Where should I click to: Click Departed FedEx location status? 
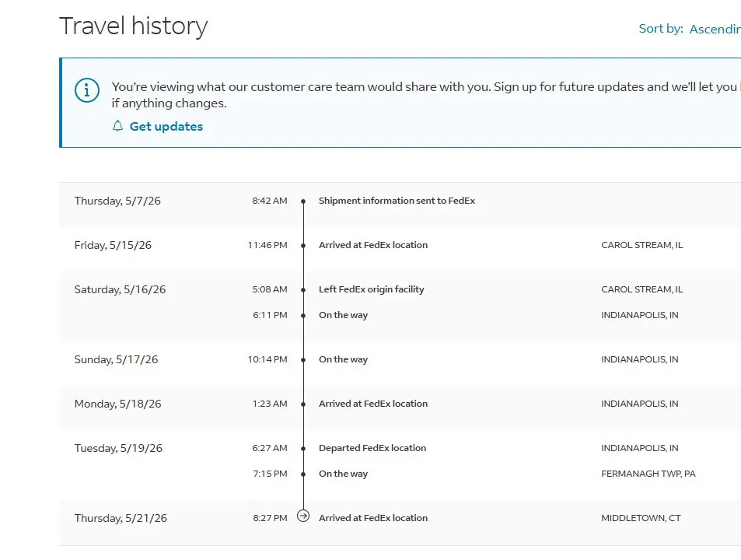click(x=372, y=448)
